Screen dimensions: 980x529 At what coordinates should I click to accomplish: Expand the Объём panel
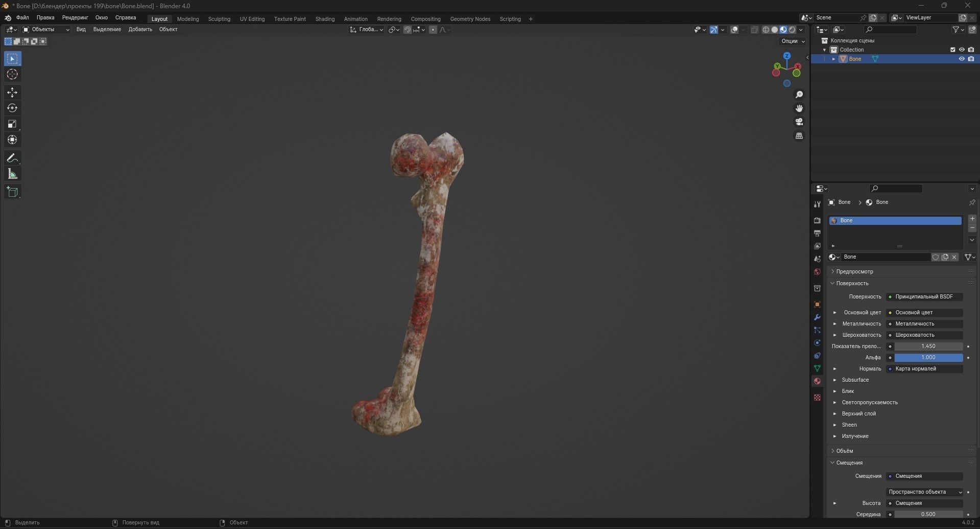[x=844, y=451]
